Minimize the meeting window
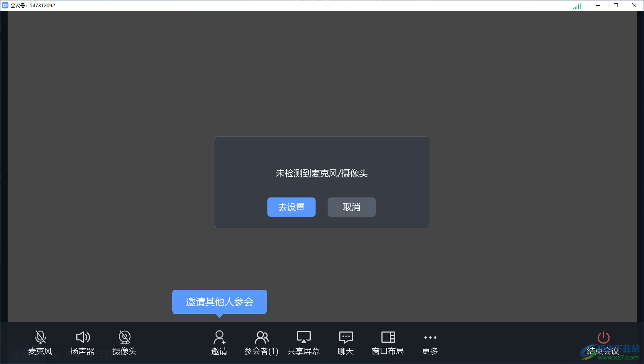 tap(598, 5)
